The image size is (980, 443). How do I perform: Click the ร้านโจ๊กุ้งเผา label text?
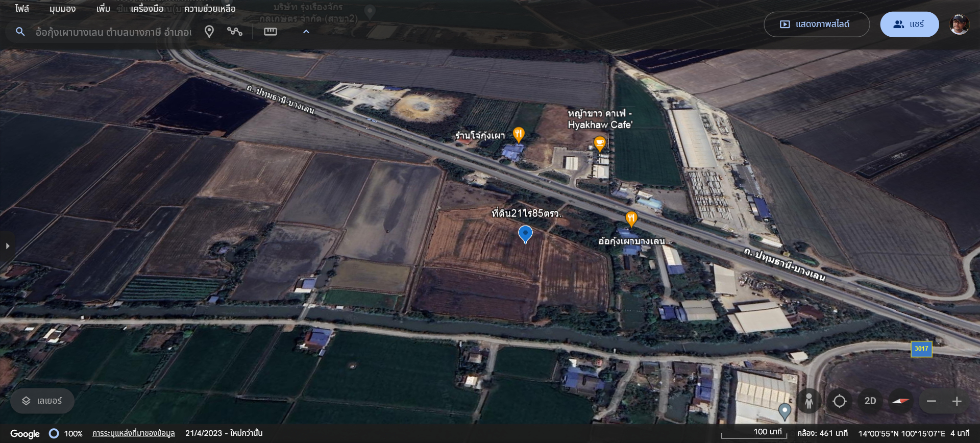[x=480, y=135]
